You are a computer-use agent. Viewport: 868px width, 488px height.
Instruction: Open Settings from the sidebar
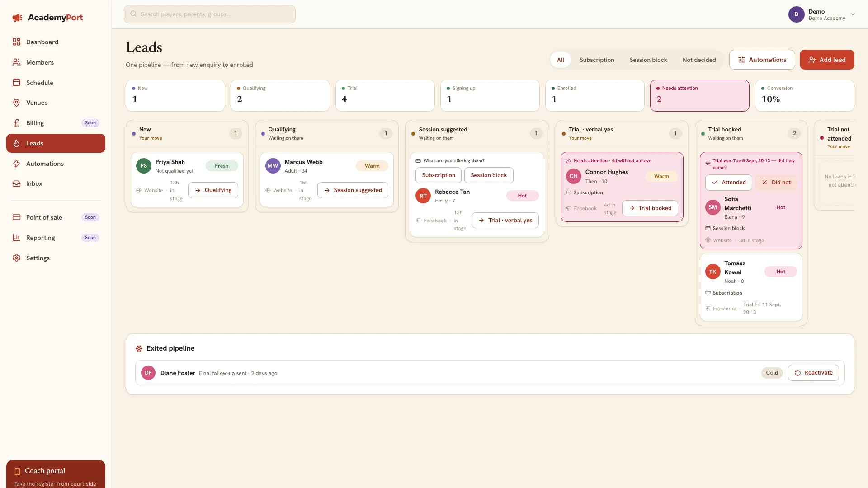[56, 258]
